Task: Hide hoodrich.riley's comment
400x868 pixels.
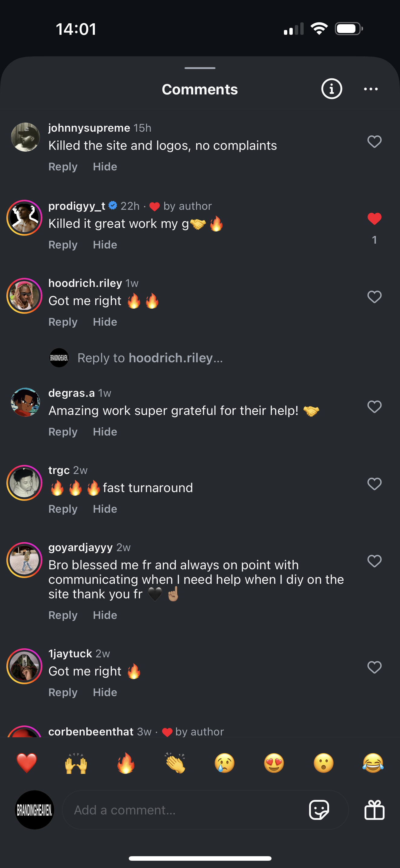Action: [105, 322]
